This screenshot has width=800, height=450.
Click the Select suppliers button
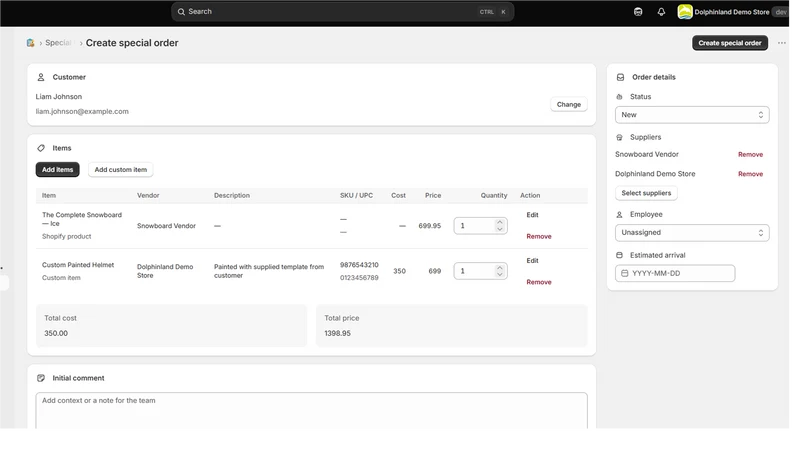[646, 193]
